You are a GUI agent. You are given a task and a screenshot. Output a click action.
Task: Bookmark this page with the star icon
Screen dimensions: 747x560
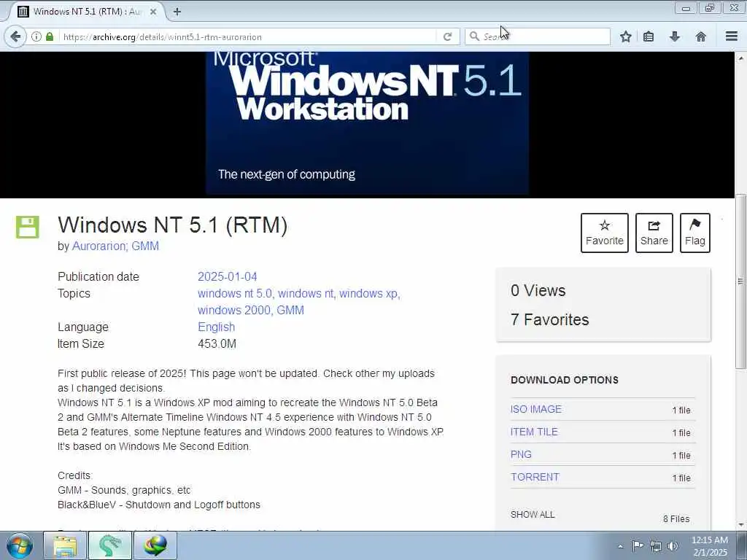(x=625, y=36)
